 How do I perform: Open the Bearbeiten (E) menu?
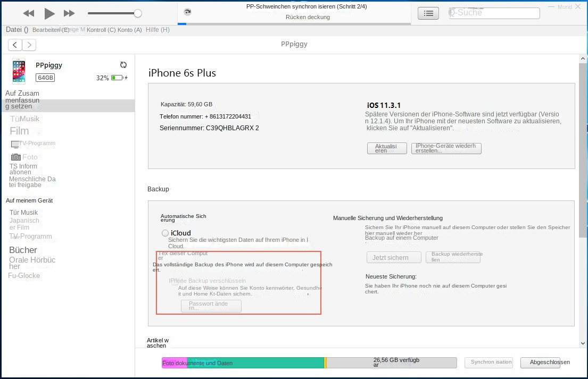tap(51, 30)
